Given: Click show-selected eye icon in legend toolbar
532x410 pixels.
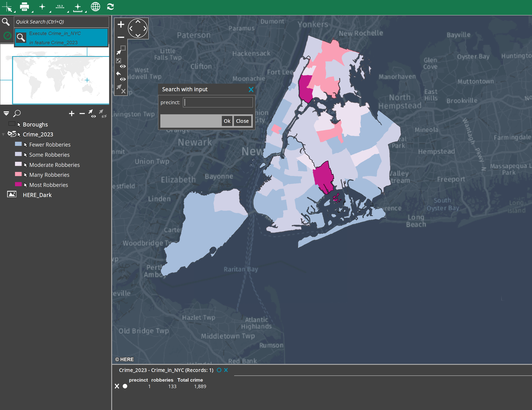Looking at the screenshot, I should [92, 113].
